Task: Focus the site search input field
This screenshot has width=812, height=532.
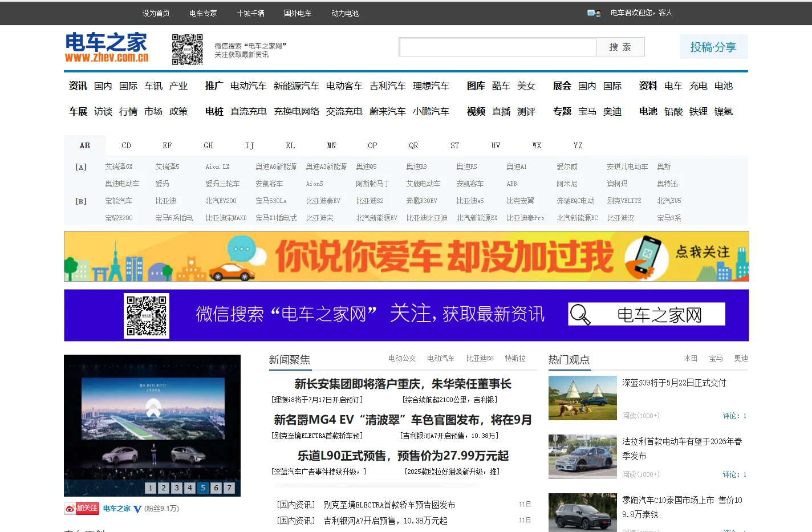Action: point(497,47)
